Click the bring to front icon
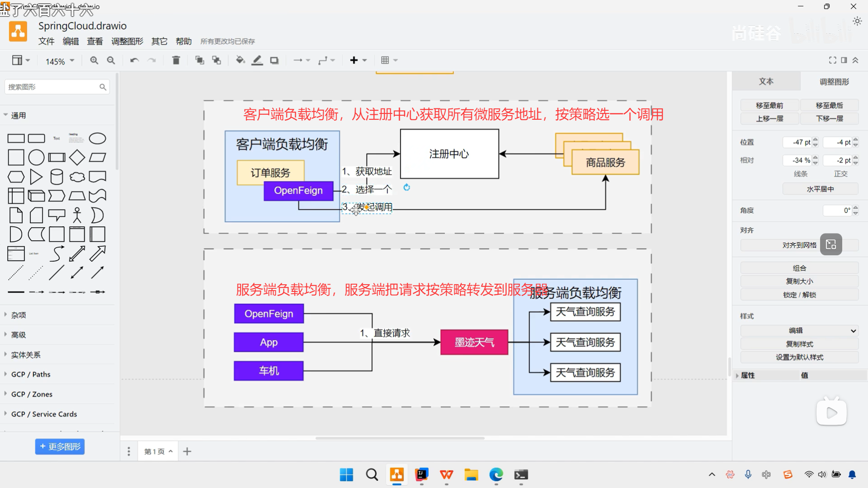The image size is (868, 488). point(199,60)
